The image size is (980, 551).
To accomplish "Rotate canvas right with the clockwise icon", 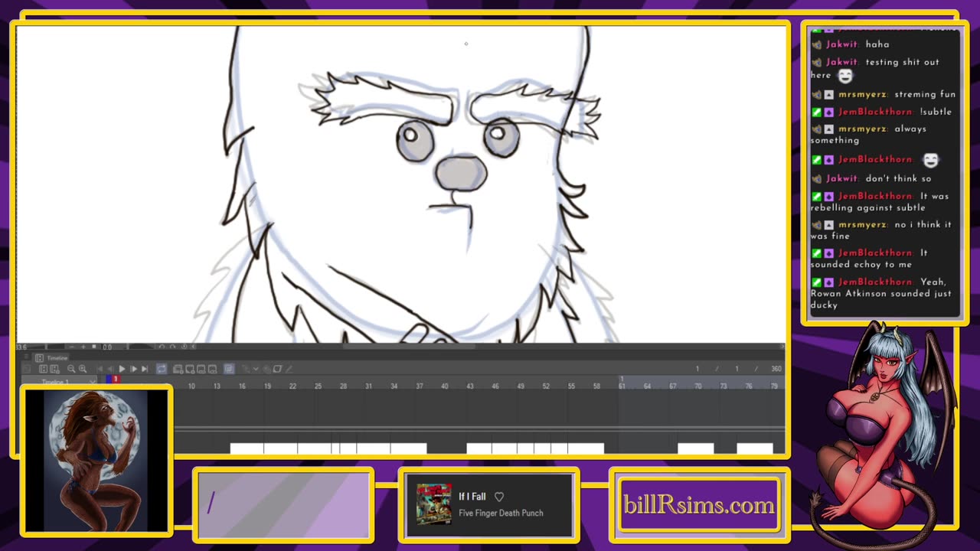I will click(173, 347).
